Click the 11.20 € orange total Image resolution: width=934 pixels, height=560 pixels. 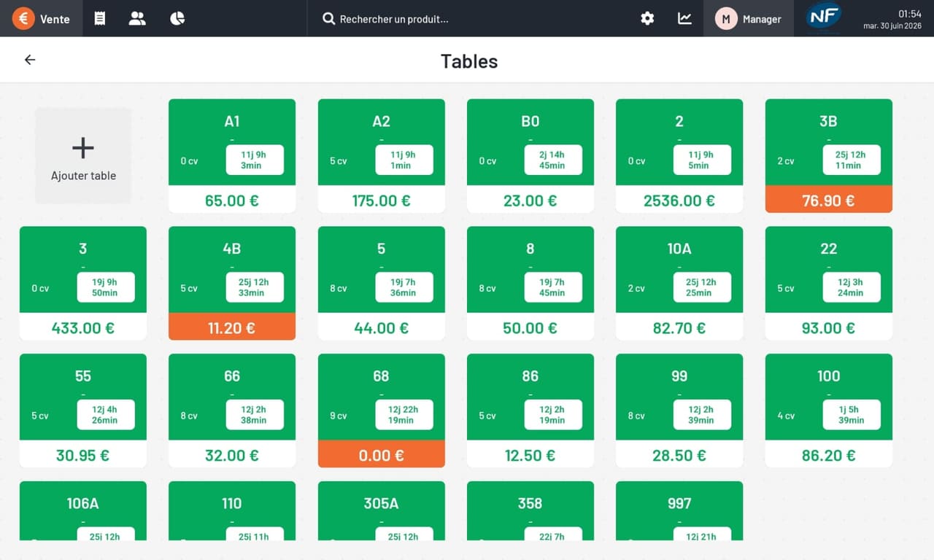232,327
